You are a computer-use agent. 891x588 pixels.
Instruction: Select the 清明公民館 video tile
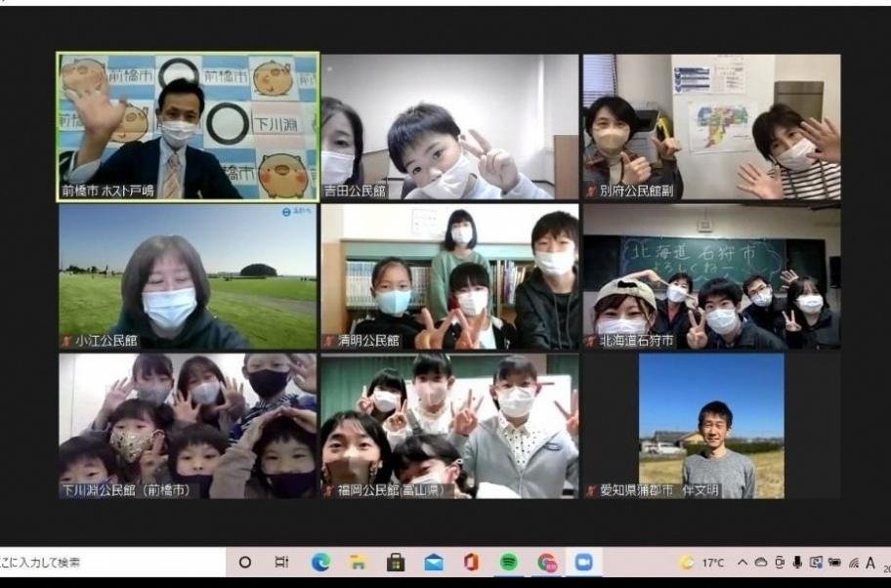pos(449,276)
